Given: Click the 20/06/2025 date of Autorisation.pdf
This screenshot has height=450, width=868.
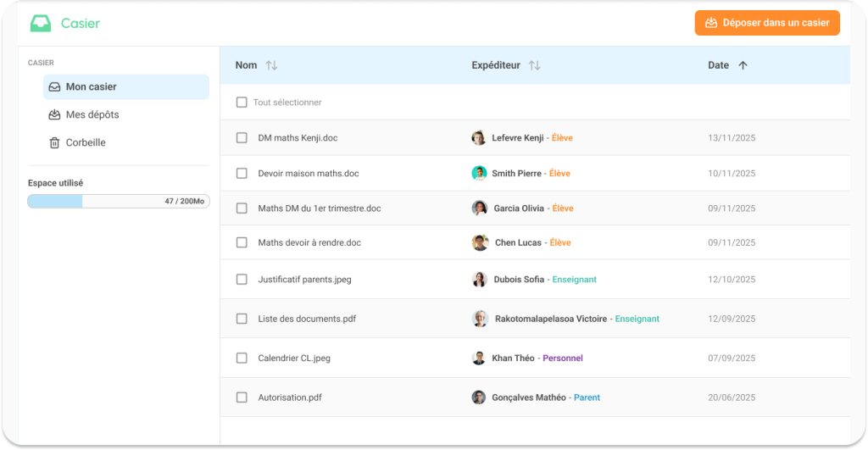Looking at the screenshot, I should tap(731, 397).
